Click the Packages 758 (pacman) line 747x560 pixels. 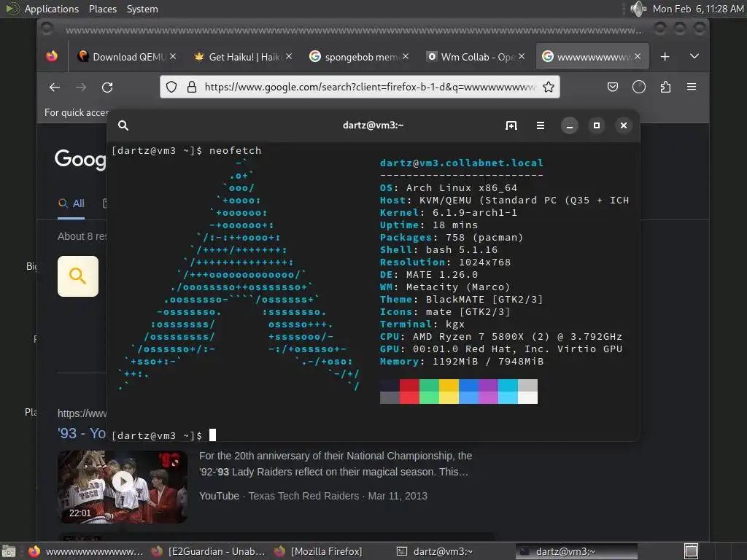[x=452, y=237]
